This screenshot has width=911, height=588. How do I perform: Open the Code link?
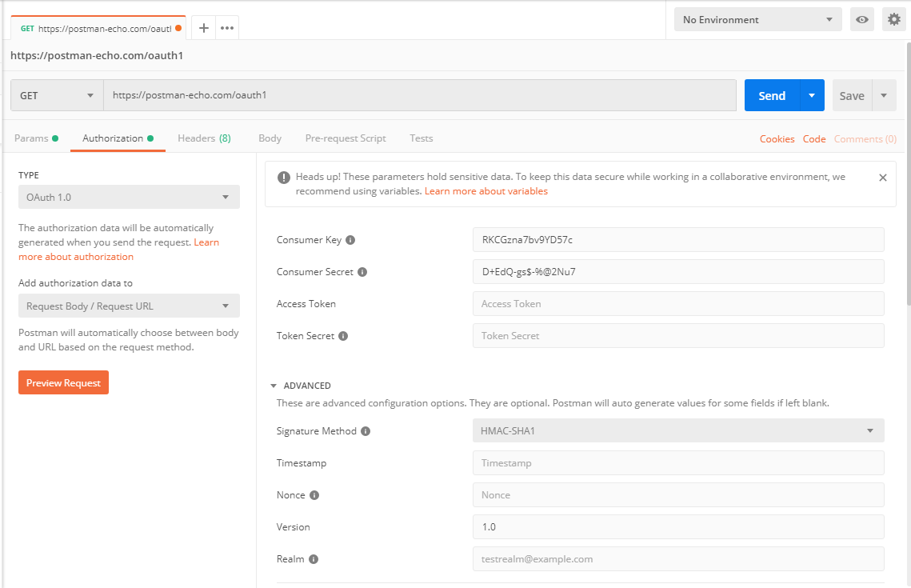pos(814,139)
